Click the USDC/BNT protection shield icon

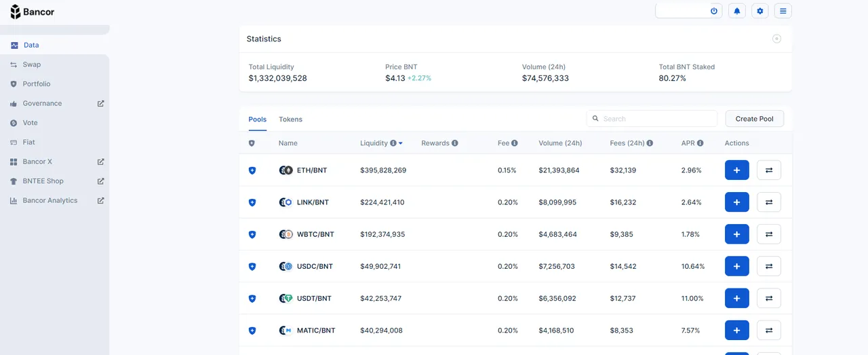[x=252, y=267]
